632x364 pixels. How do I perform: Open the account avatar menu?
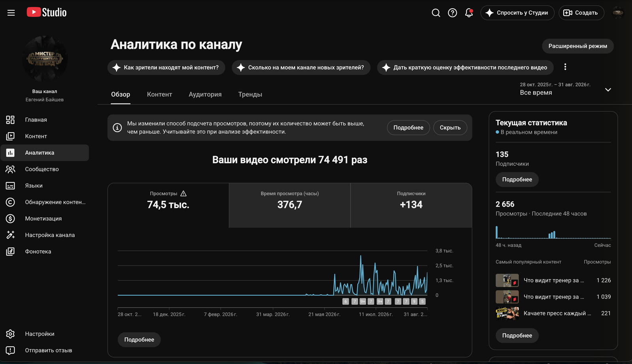(618, 13)
